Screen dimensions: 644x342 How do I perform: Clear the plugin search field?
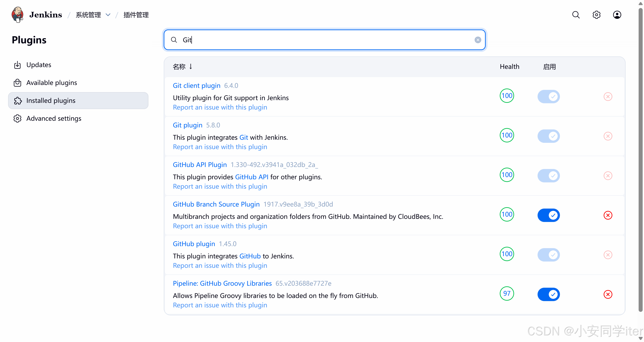[477, 40]
